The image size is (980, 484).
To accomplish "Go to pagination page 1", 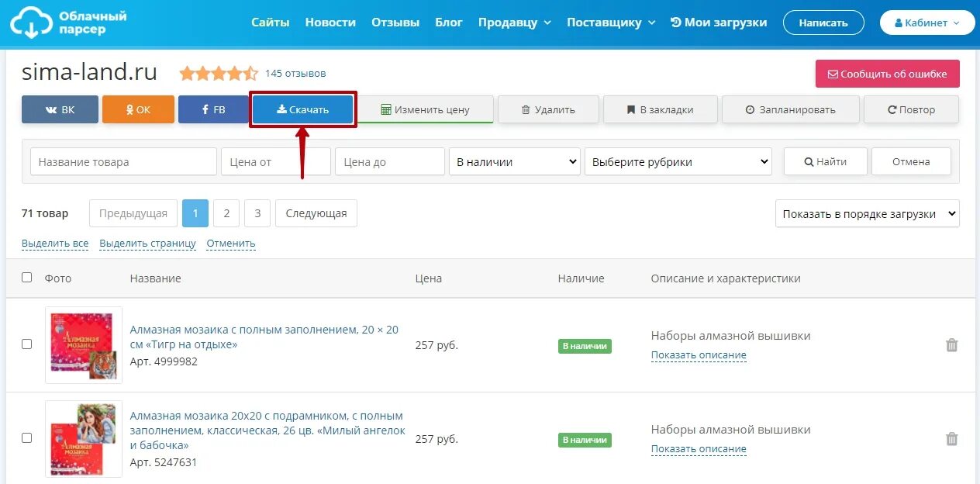I will point(195,213).
